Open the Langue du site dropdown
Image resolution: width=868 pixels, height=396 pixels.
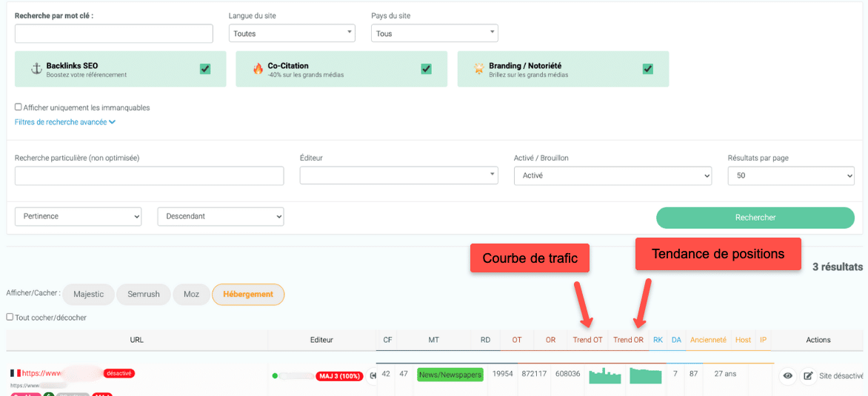coord(292,33)
